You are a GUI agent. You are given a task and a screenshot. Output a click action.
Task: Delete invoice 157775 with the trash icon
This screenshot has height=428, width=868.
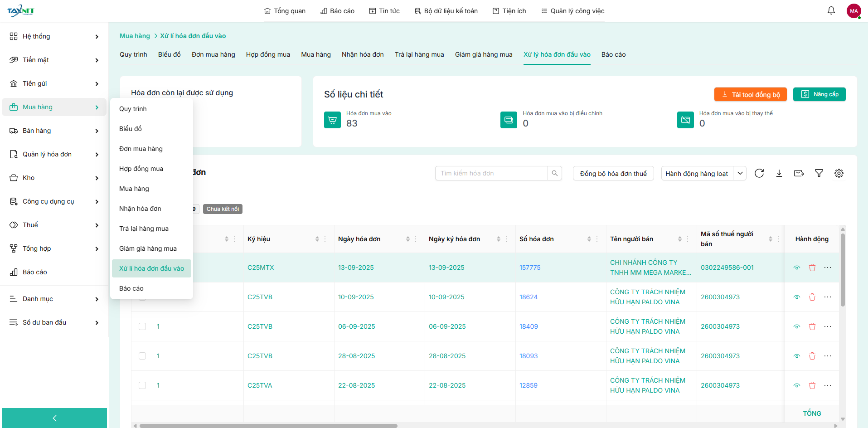pyautogui.click(x=812, y=267)
